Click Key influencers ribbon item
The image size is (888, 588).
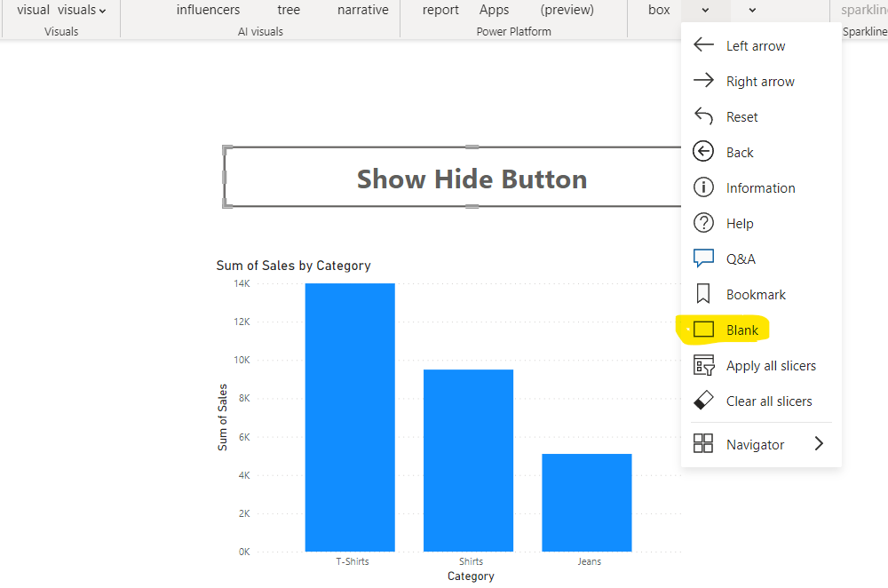click(208, 10)
